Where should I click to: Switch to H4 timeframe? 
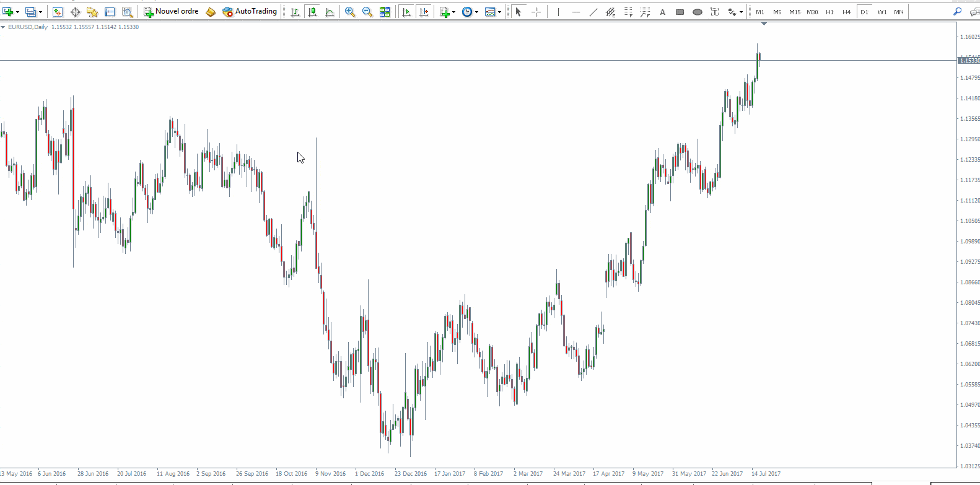pyautogui.click(x=847, y=12)
